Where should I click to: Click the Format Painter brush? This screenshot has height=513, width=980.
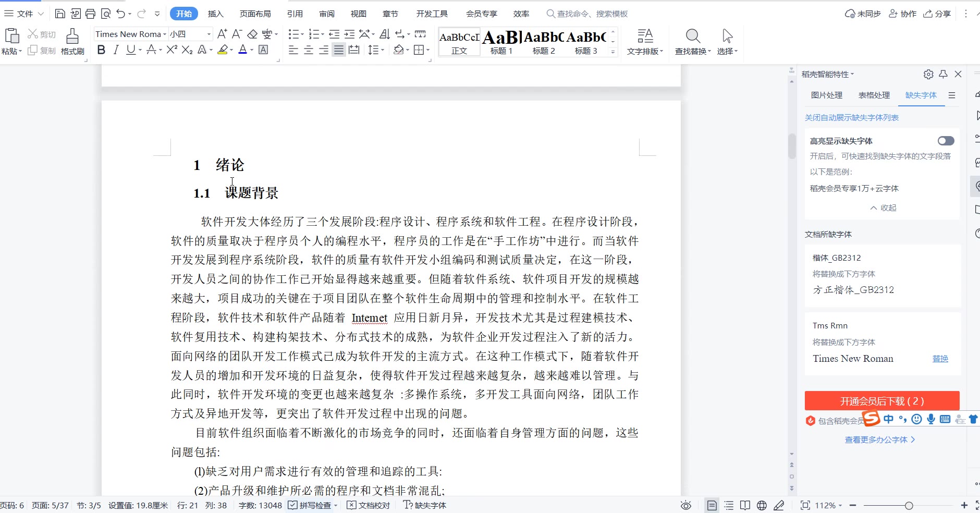tap(72, 42)
